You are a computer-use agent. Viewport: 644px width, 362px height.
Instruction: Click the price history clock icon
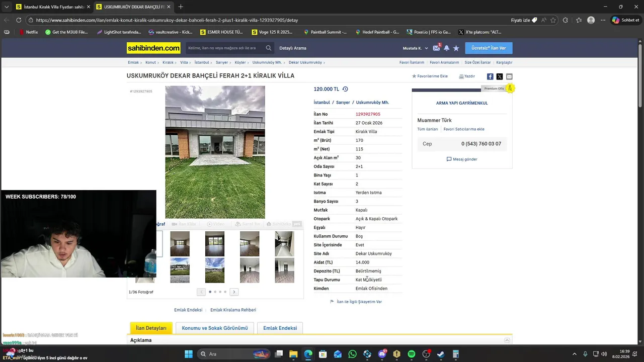345,89
